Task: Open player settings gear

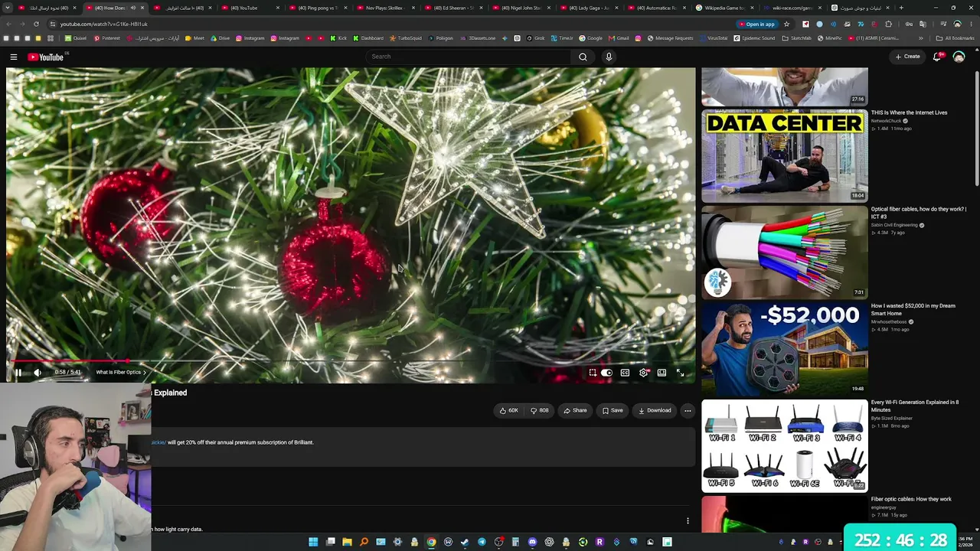Action: 643,373
